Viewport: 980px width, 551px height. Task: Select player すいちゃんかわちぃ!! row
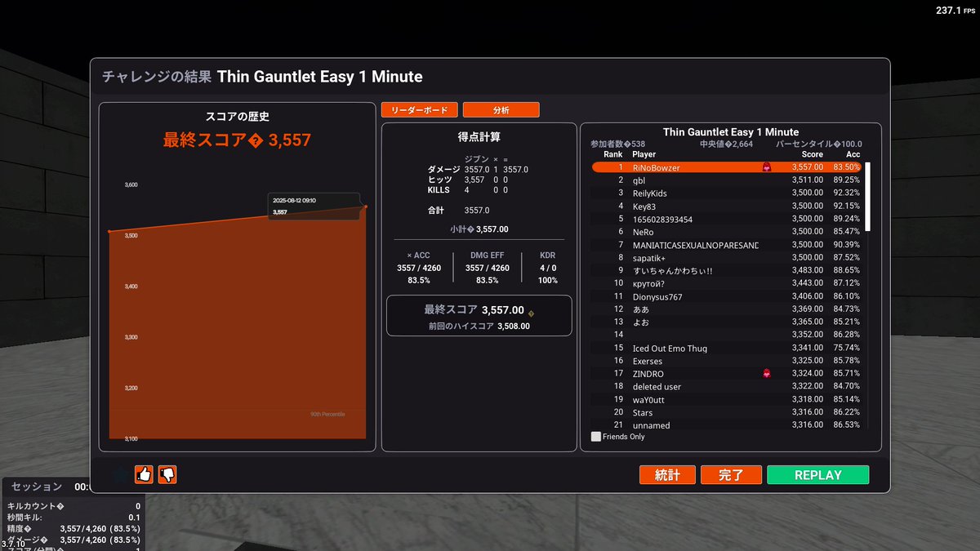727,271
